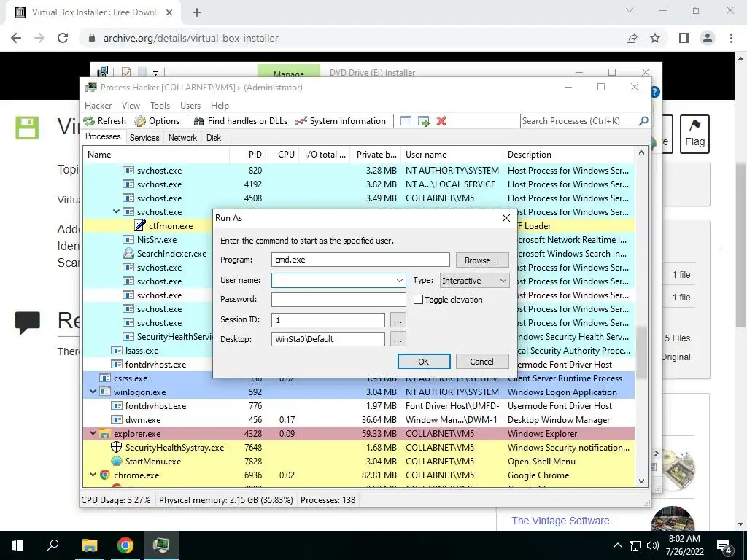The image size is (747, 560).
Task: Click ellipsis button next to Desktop
Action: 398,339
